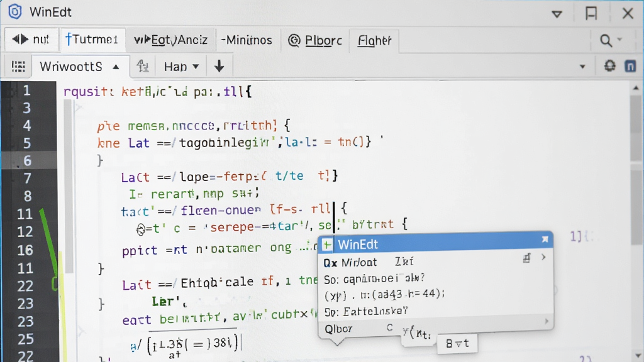Click the pin icon in popup row
The width and height of the screenshot is (644, 362).
click(x=526, y=258)
